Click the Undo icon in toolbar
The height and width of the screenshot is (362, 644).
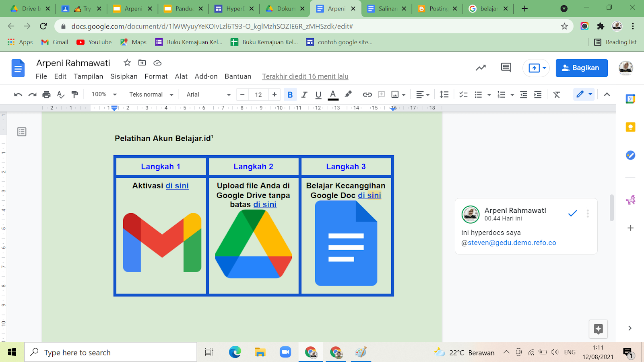pyautogui.click(x=18, y=95)
